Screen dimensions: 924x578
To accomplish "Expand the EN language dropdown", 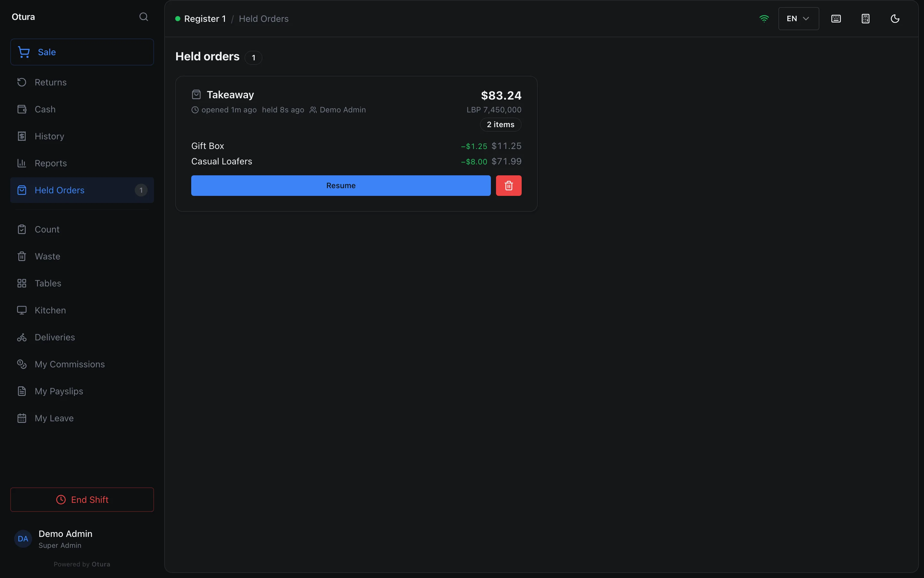I will 798,19.
